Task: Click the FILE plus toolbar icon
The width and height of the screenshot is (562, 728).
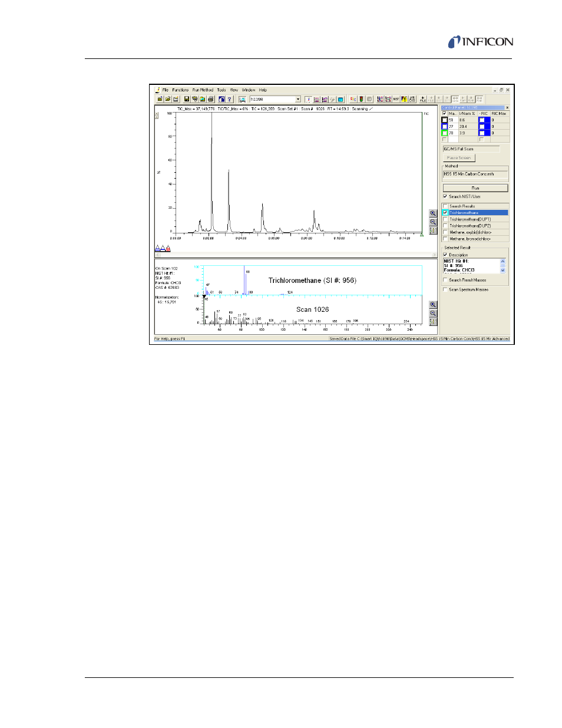Action: (422, 99)
